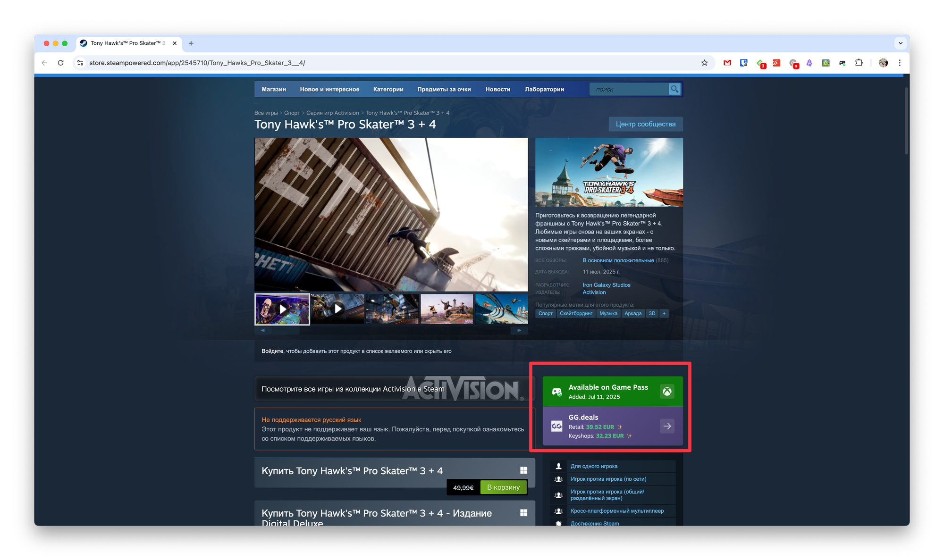Select the fourth screenshot thumbnail
This screenshot has width=944, height=560.
(x=447, y=309)
